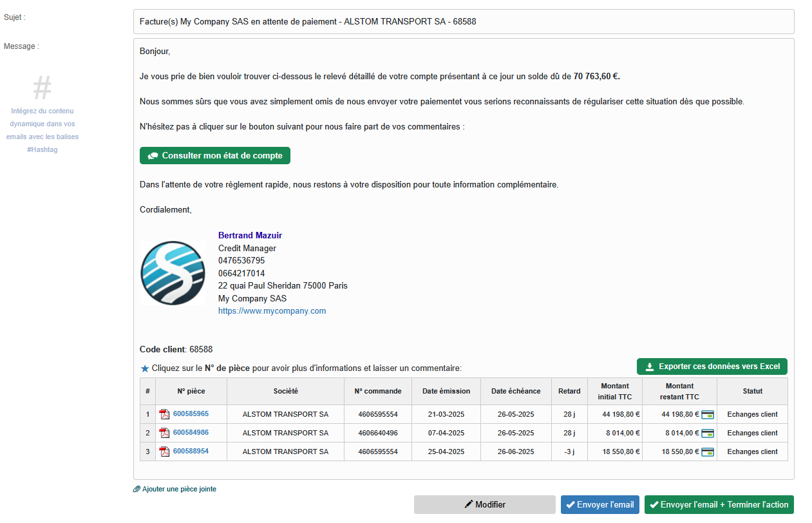This screenshot has width=812, height=523.
Task: Click Echanges client status in row 3
Action: (x=752, y=452)
